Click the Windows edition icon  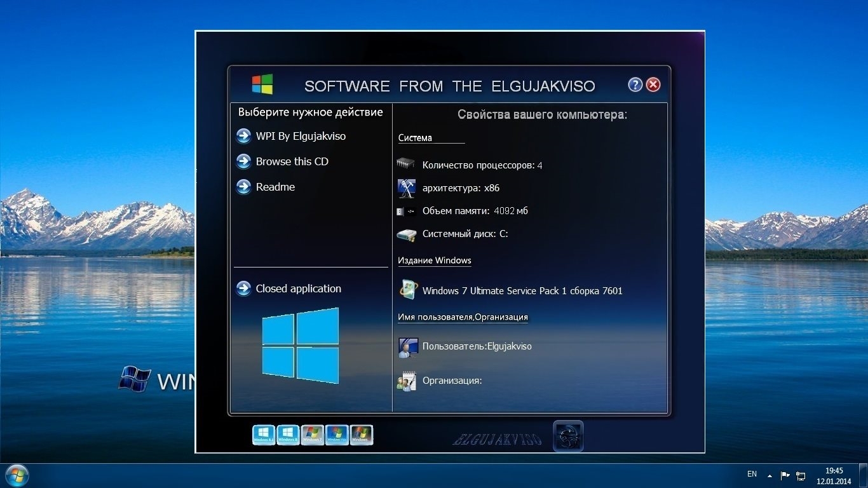pos(408,289)
